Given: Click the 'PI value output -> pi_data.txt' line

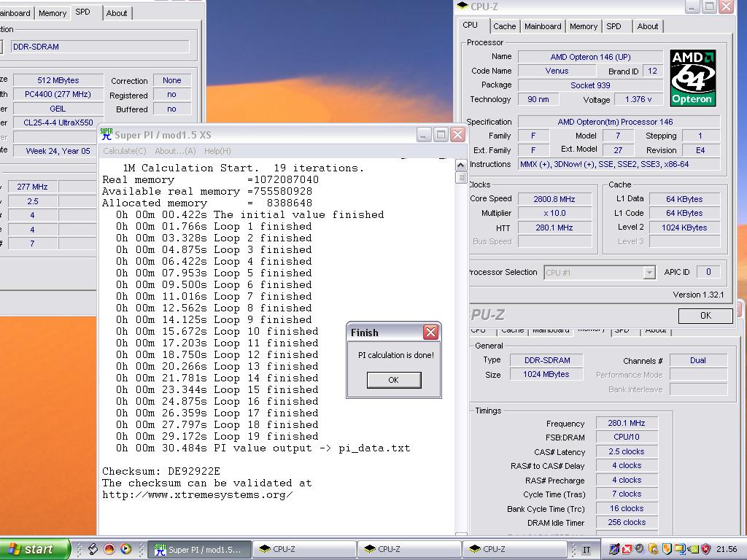Looking at the screenshot, I should point(263,448).
